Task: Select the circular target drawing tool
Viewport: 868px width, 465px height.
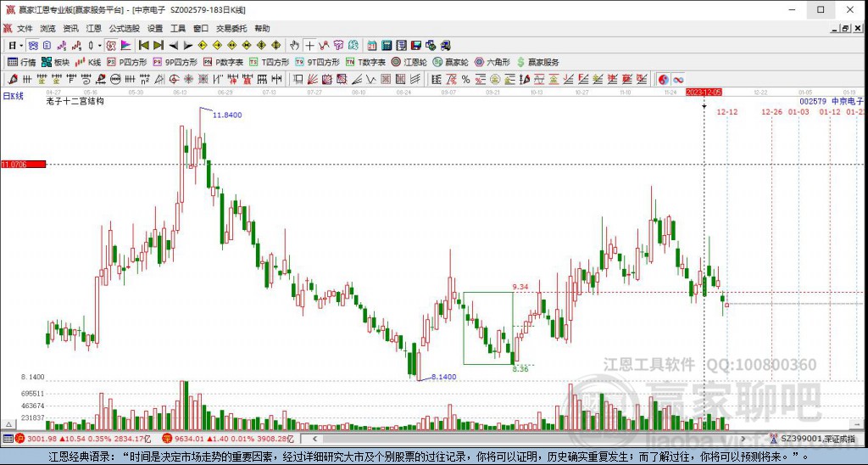Action: coord(174,79)
